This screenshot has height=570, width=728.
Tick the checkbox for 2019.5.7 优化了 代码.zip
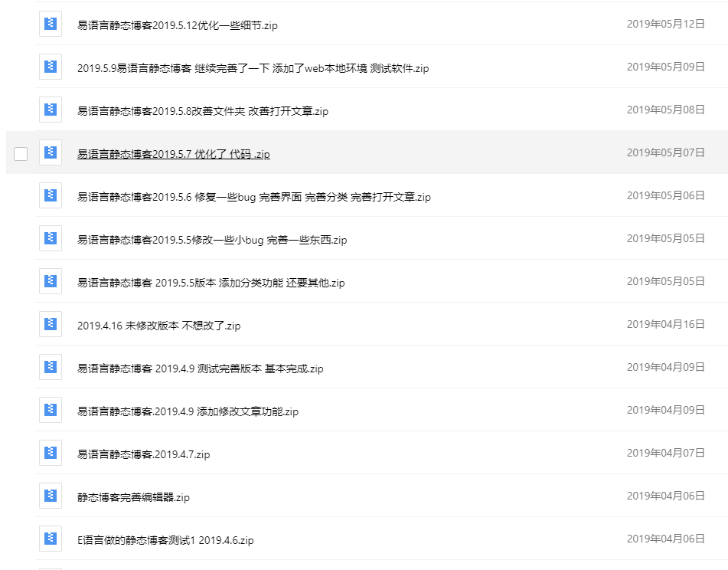pos(21,154)
